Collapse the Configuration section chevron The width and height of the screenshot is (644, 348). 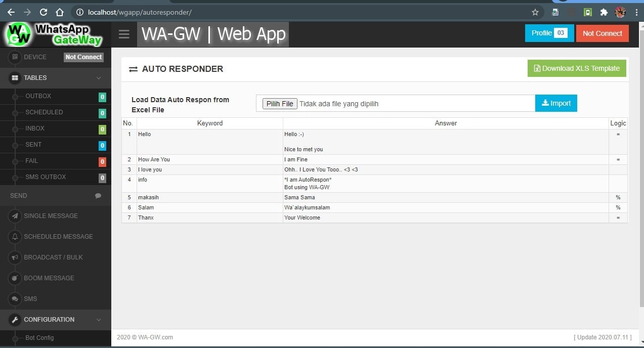tap(99, 320)
